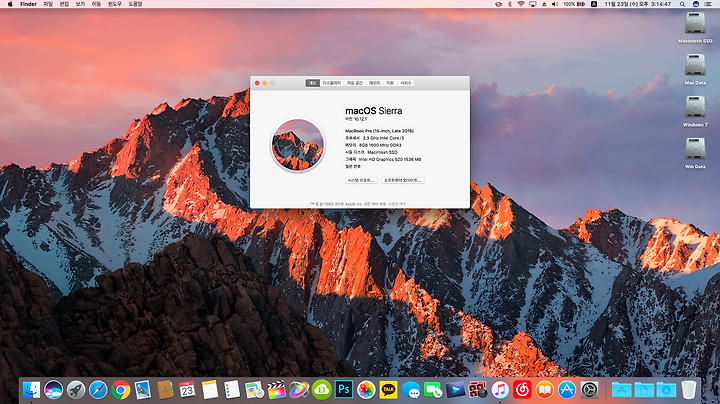Launch iTunes music note icon

500,390
